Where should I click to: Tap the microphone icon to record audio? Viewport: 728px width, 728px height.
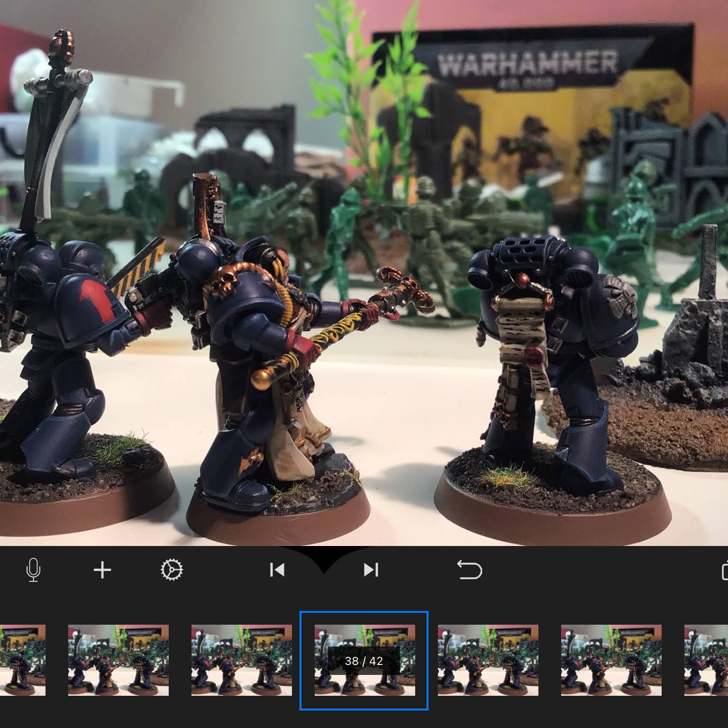click(x=33, y=570)
